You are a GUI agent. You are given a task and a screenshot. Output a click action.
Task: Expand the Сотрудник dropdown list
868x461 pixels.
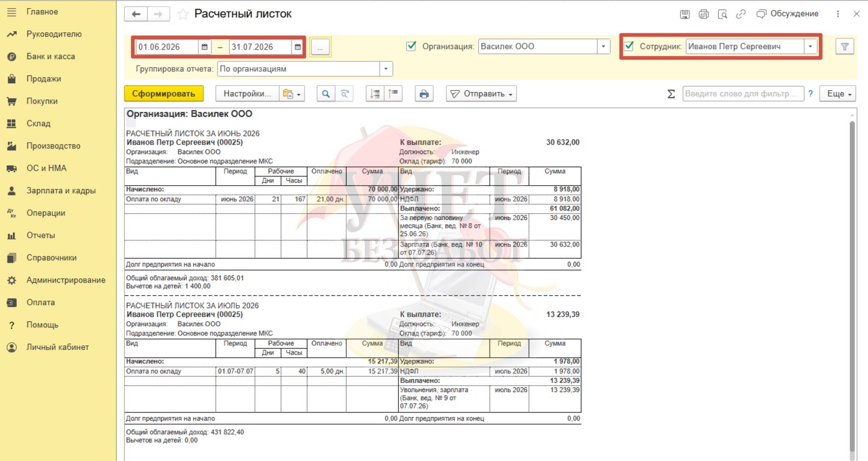[810, 46]
